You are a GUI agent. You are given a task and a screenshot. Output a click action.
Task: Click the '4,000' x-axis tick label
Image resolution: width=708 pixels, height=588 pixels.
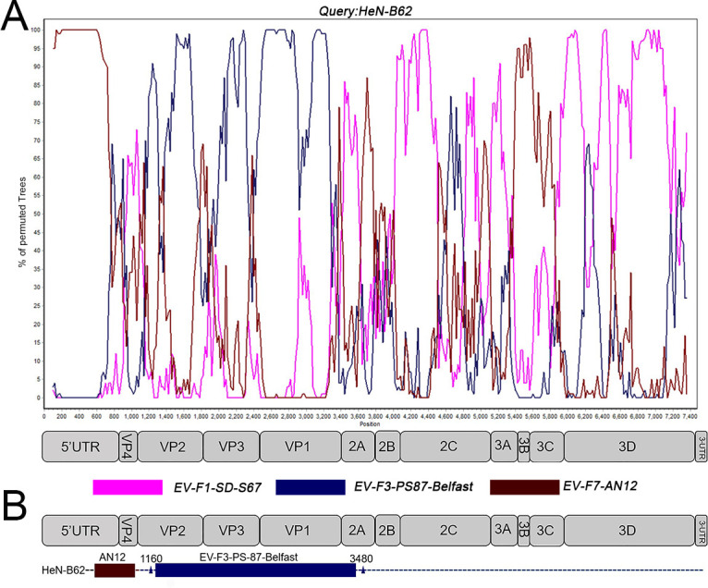point(393,416)
